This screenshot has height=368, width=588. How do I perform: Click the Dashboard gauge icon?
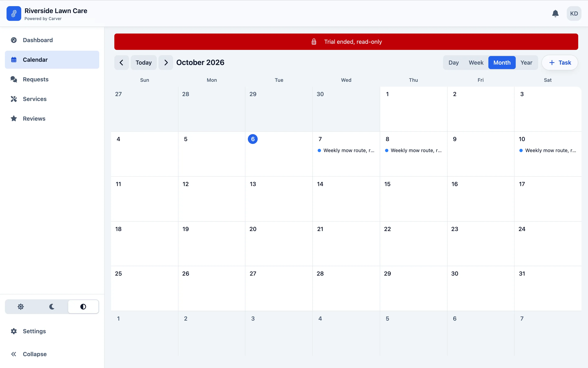pos(14,40)
